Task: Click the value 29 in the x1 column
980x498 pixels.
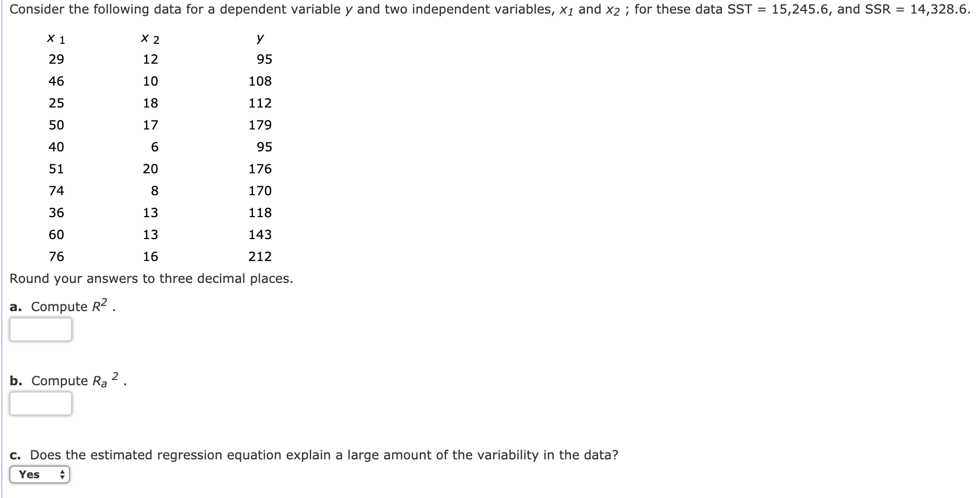Action: tap(56, 60)
